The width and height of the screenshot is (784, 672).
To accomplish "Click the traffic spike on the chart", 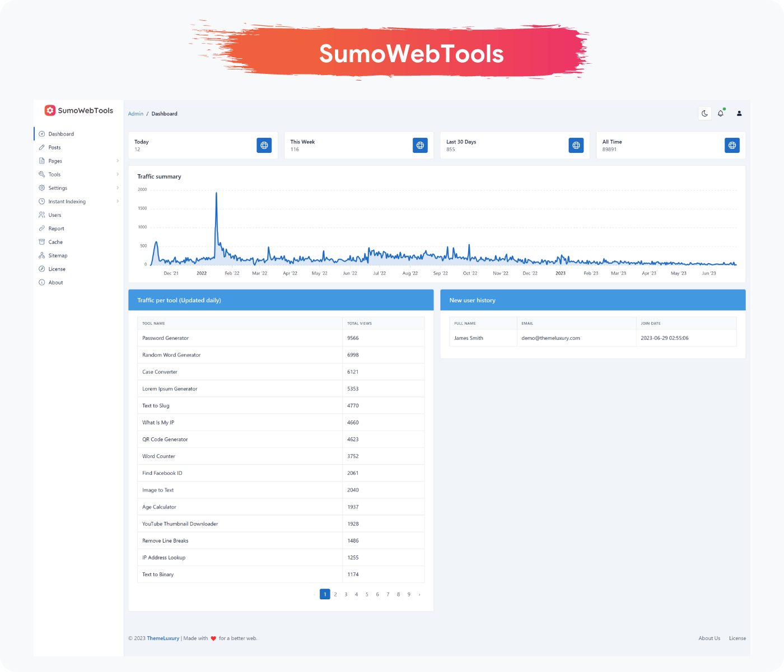I will coord(216,194).
